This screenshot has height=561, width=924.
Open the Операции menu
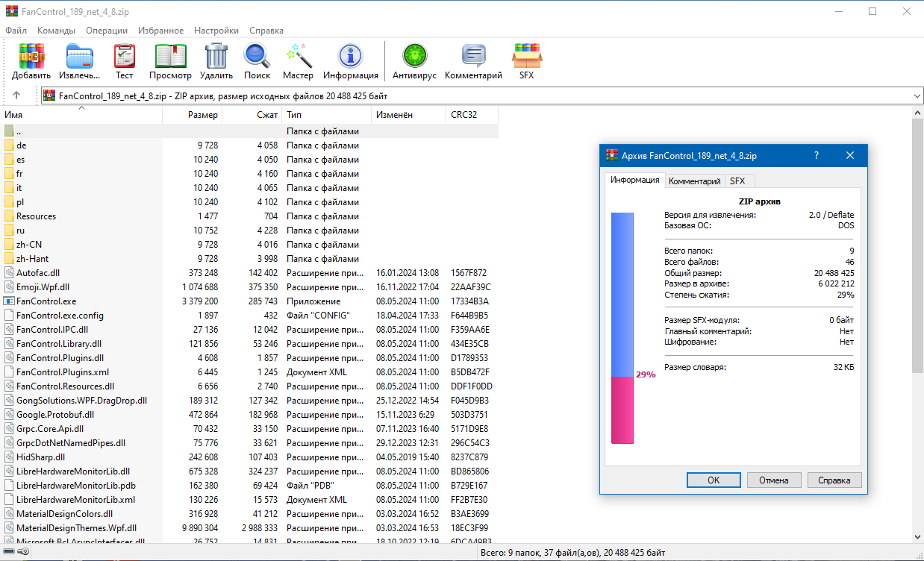pos(106,31)
